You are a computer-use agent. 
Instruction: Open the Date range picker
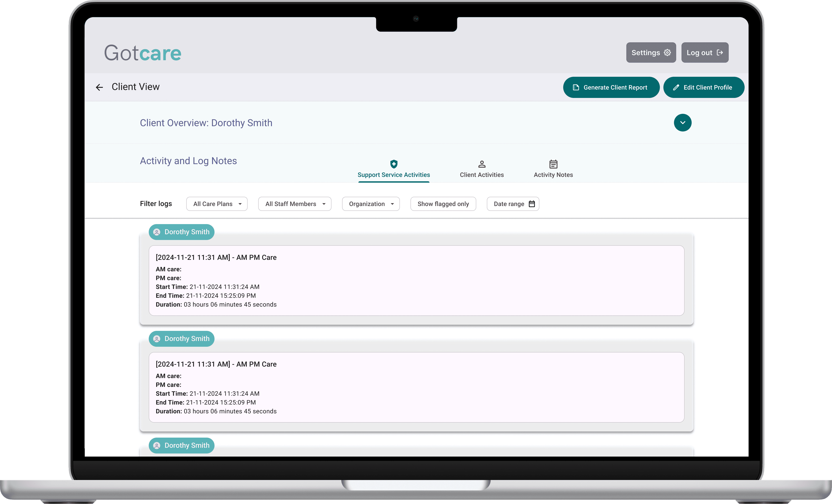[513, 204]
